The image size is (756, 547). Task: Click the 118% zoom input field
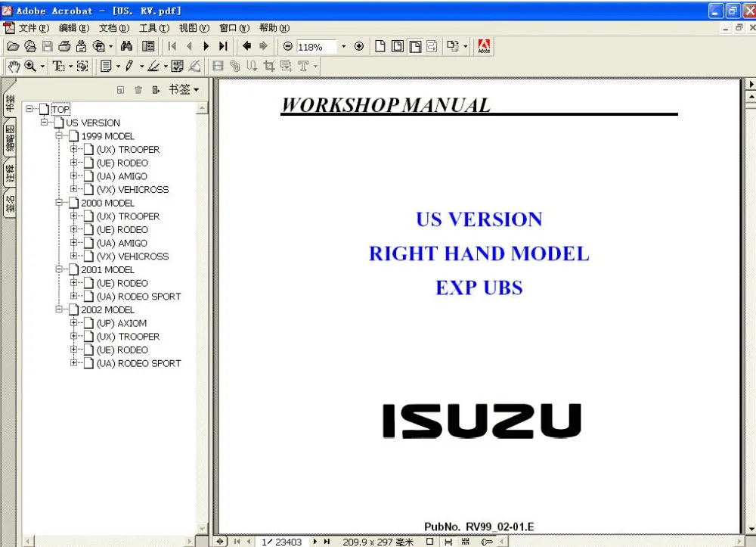pos(316,47)
